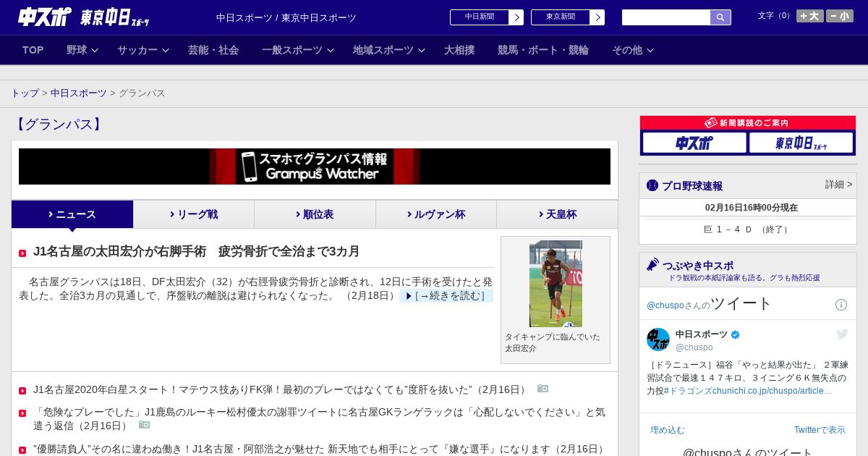Screen dimensions: 868x456
Task: Expand the サッカー navigation menu
Action: tap(143, 50)
